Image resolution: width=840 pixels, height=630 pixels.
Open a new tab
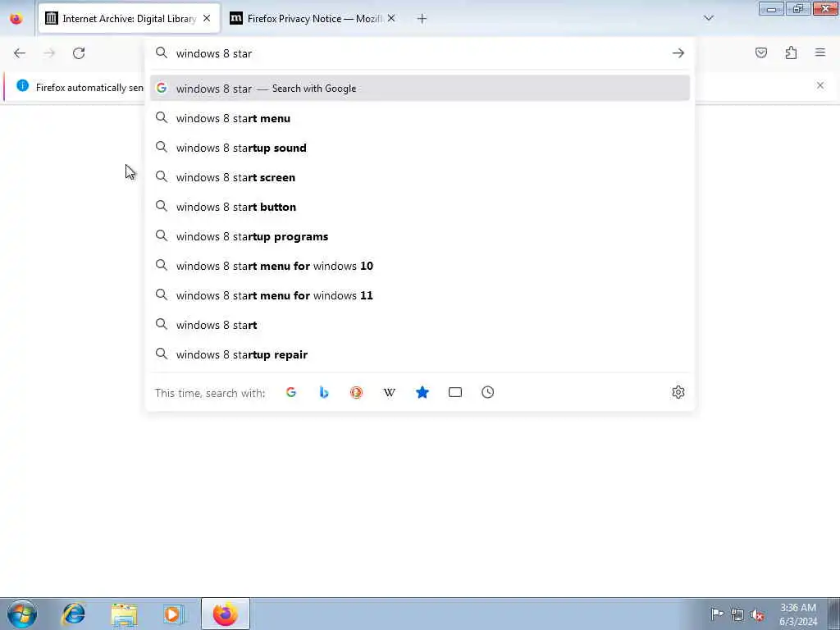(x=422, y=19)
